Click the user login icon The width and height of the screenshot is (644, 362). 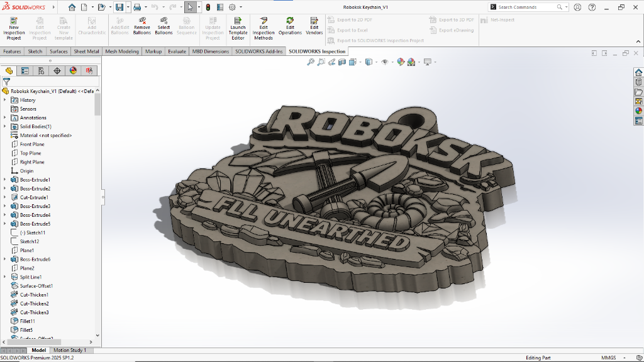coord(577,7)
